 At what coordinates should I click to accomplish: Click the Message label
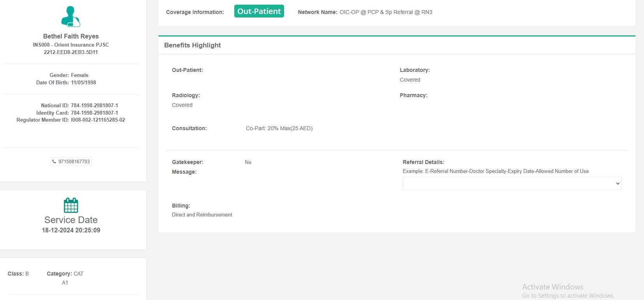[x=184, y=172]
